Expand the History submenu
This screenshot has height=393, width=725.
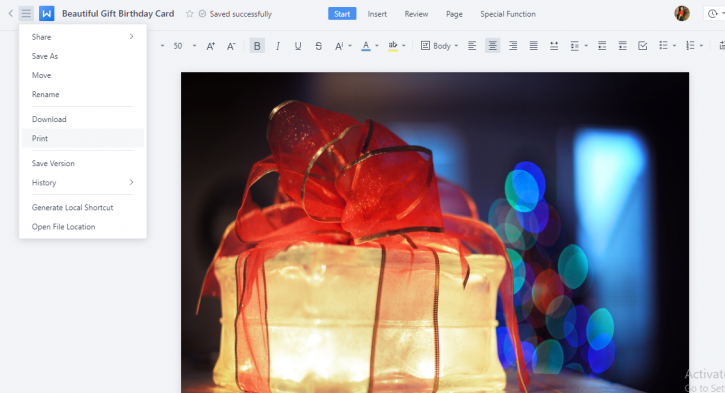pos(83,183)
